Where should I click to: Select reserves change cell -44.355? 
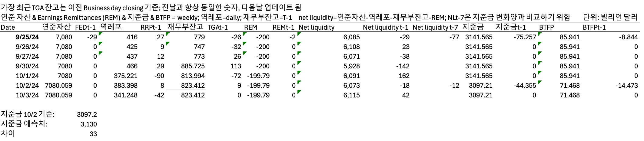525,86
